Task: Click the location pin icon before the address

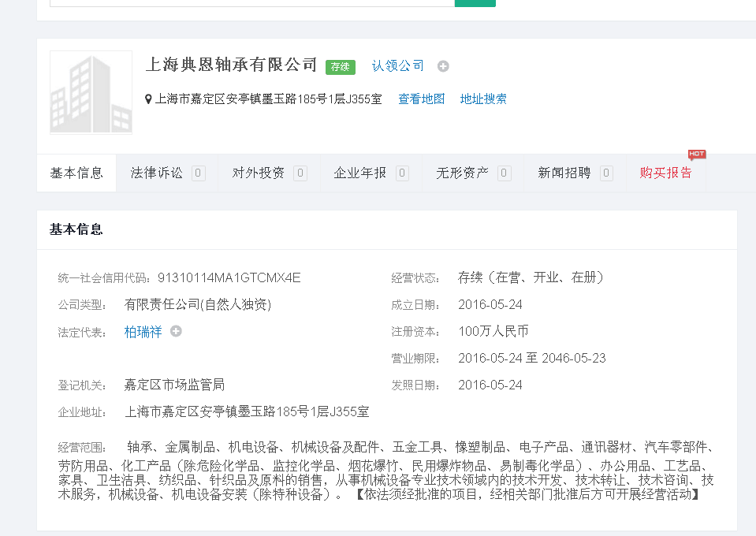Action: [x=148, y=99]
